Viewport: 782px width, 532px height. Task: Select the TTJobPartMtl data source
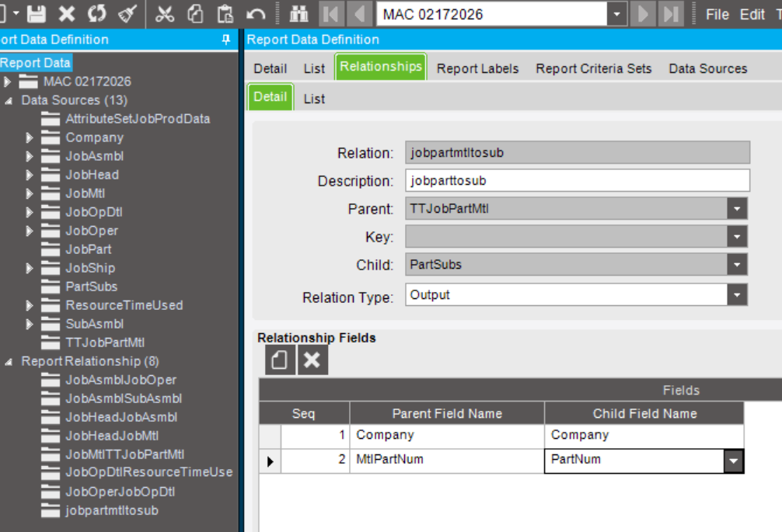click(x=105, y=342)
